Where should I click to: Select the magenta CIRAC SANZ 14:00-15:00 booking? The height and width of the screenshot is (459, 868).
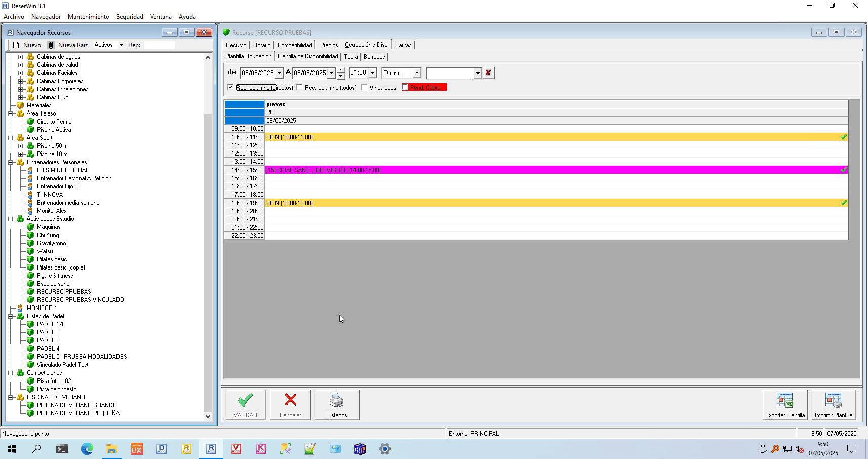tap(556, 170)
